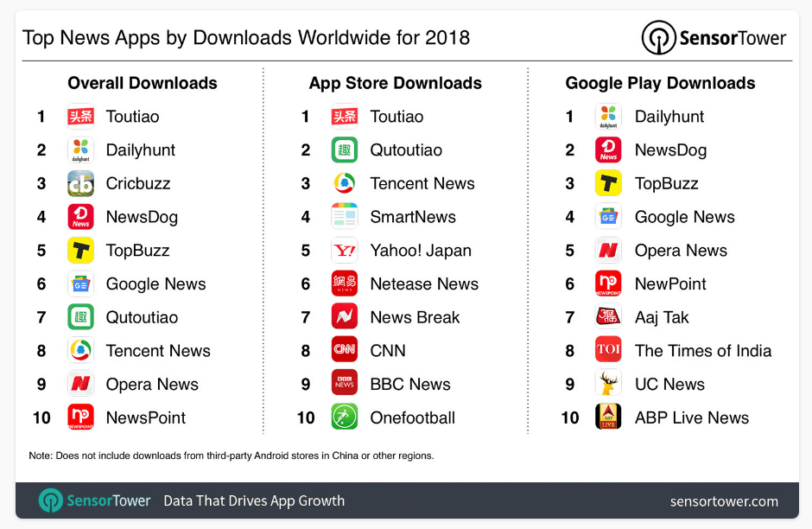Select the BBC News app icon
This screenshot has height=529, width=812.
[345, 384]
